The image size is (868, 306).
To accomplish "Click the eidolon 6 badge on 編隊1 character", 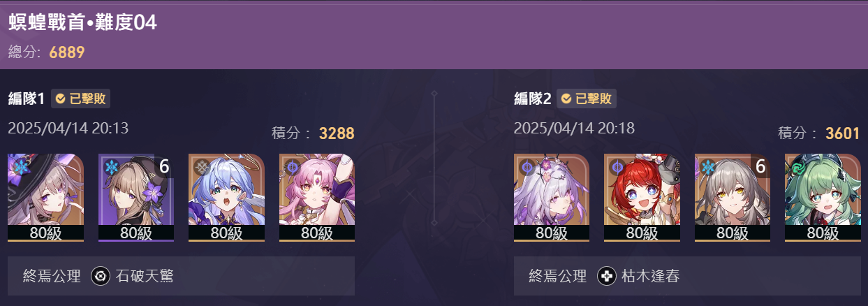I will pos(164,166).
